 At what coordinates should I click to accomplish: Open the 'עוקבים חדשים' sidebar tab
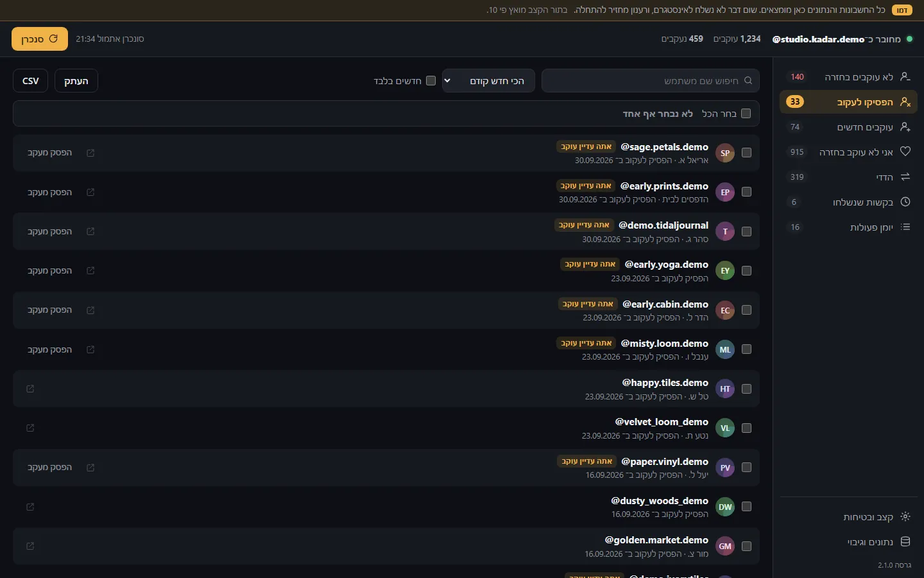(848, 127)
